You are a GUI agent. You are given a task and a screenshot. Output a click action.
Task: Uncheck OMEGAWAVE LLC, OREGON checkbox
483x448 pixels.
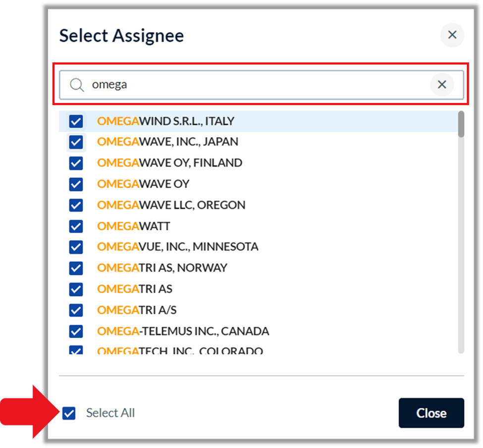76,205
